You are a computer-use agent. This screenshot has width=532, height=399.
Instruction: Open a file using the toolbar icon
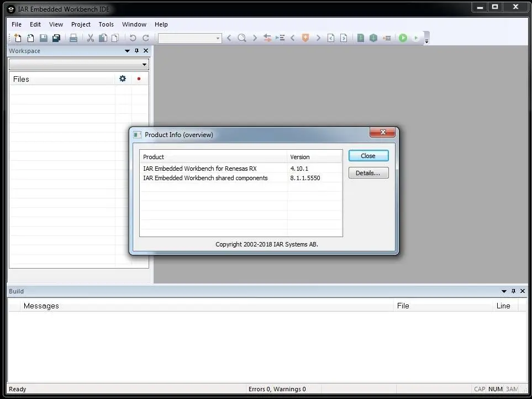coord(30,38)
